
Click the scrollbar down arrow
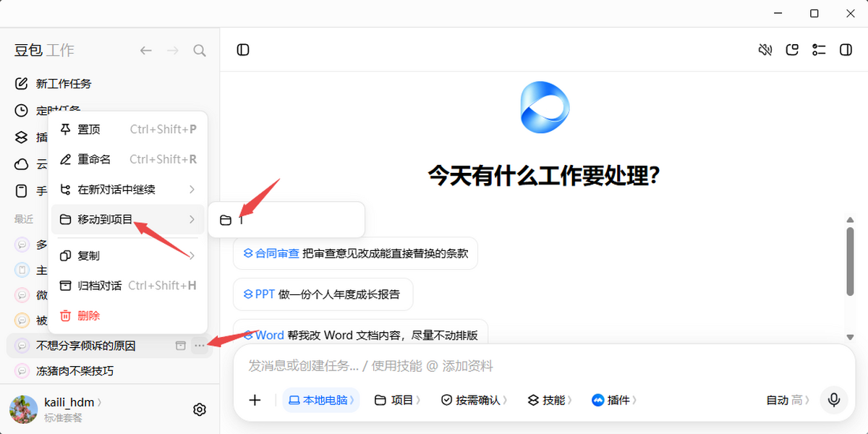click(851, 336)
